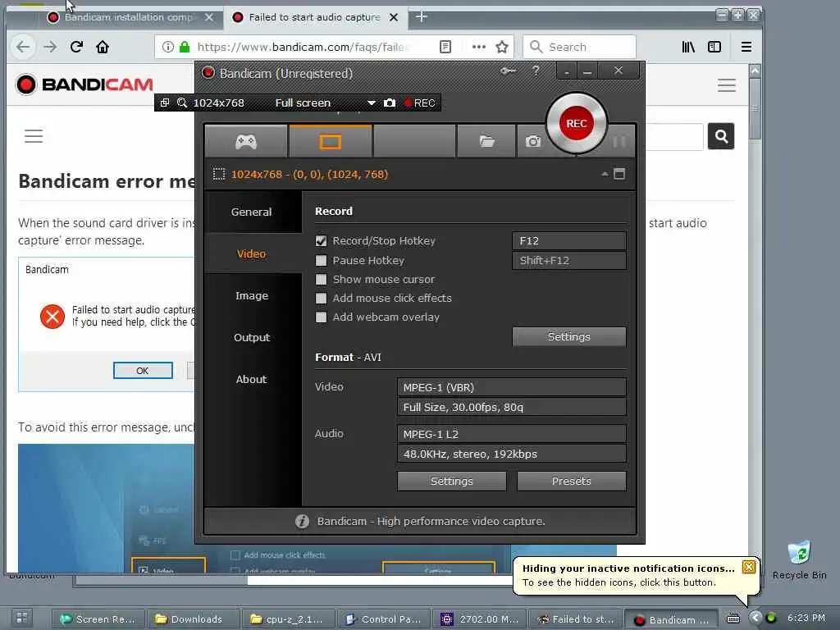Click the small REC button in capture toolbar

click(x=419, y=103)
